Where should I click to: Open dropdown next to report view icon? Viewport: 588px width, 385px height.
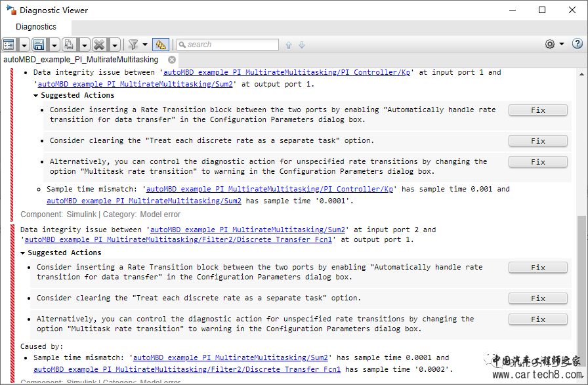24,45
